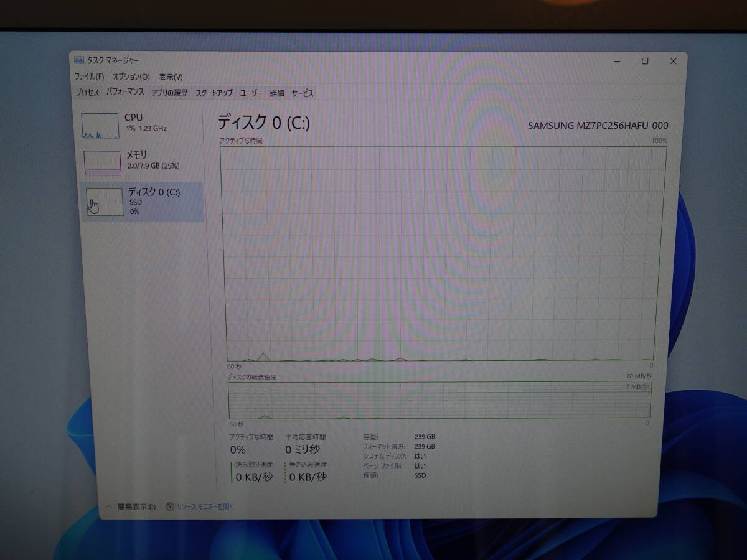Click the 容量 239 GB value
Screen dimensions: 747x560
tap(425, 437)
